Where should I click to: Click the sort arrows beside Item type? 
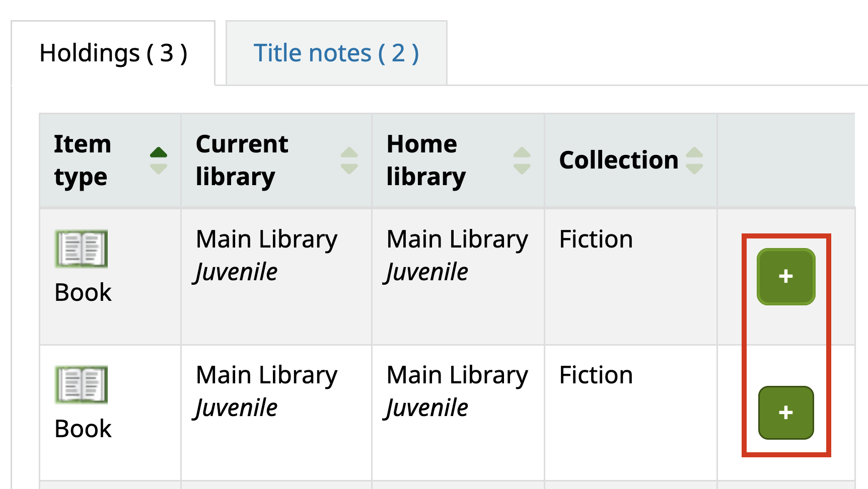pos(159,160)
